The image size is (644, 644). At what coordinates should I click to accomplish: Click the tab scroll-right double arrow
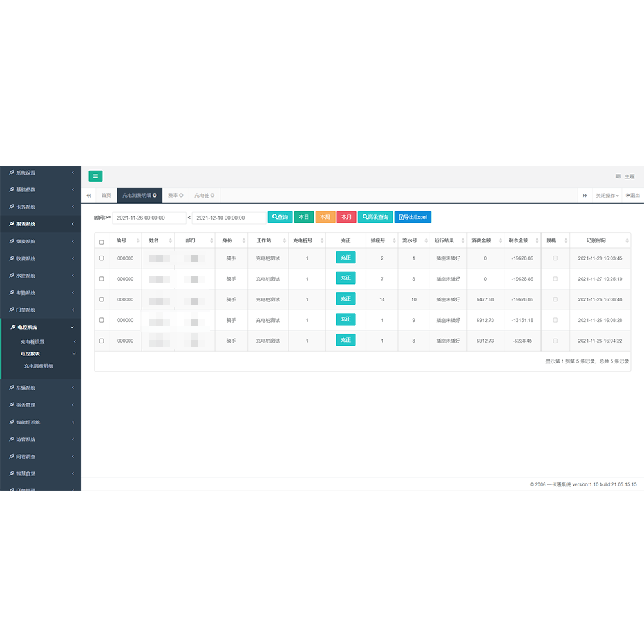pyautogui.click(x=585, y=195)
